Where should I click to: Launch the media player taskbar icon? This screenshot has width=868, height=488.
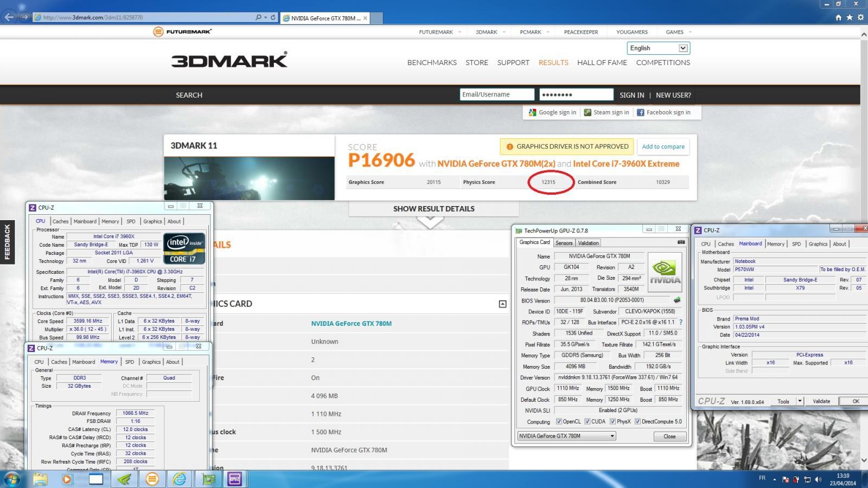(x=67, y=479)
